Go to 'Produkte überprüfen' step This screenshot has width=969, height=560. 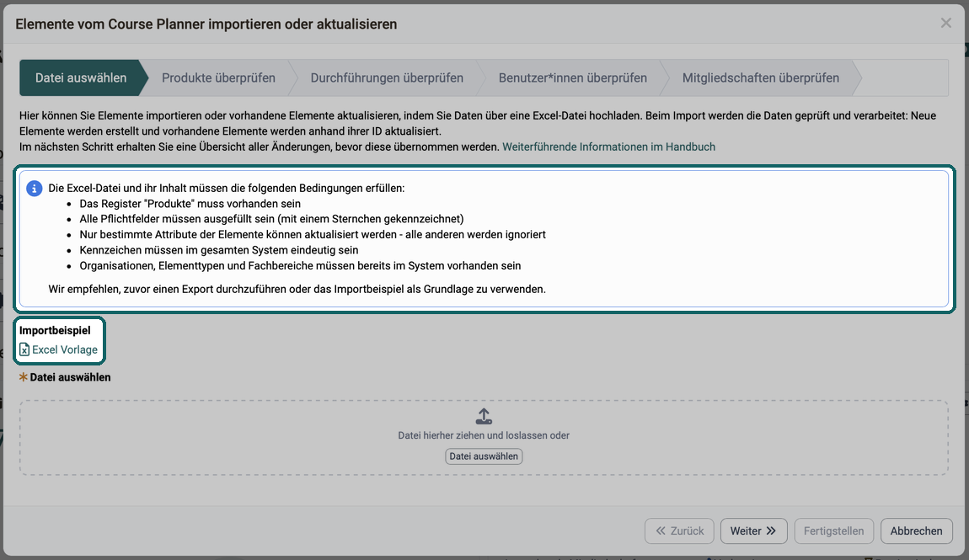coord(218,77)
